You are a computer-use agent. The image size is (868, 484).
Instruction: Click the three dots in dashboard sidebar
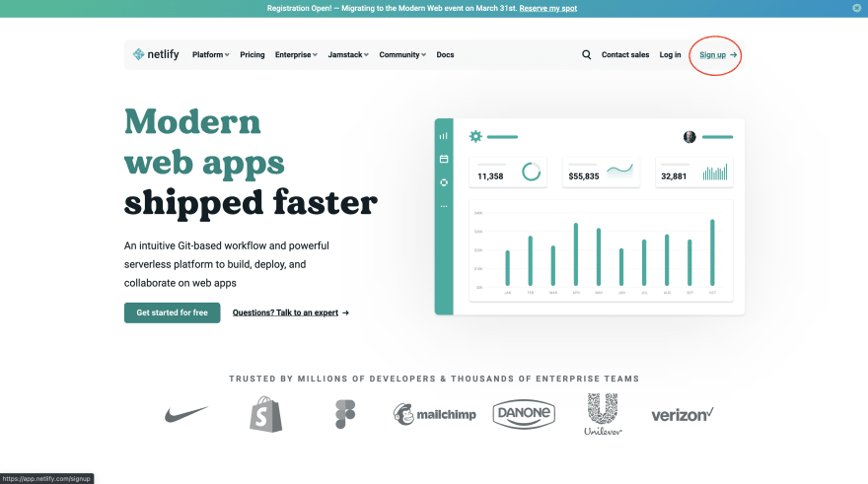click(x=444, y=206)
